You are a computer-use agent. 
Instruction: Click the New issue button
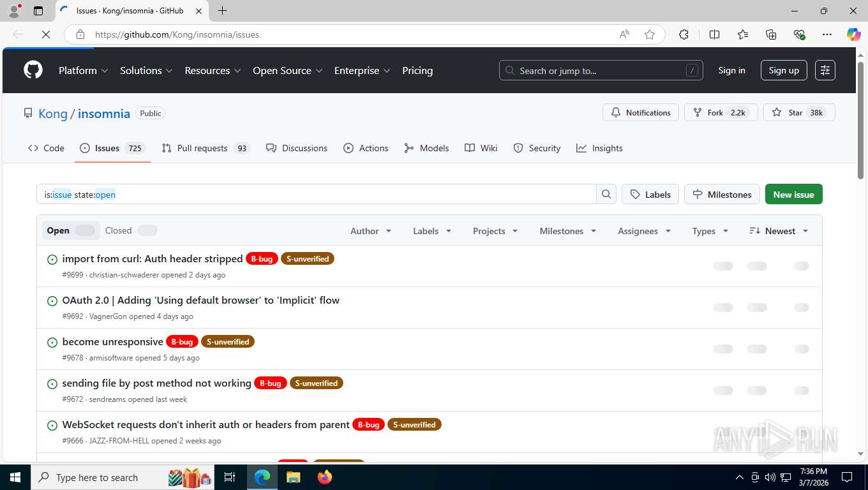(x=793, y=195)
